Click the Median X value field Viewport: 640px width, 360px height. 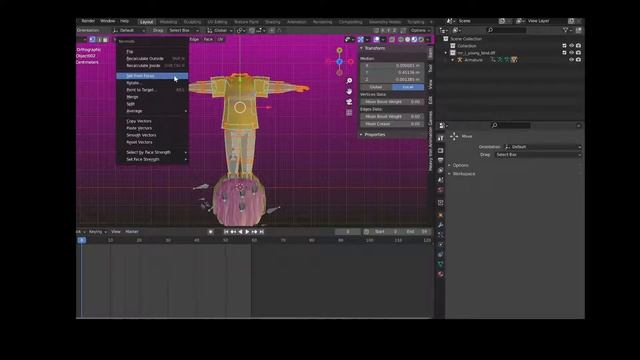click(x=392, y=65)
